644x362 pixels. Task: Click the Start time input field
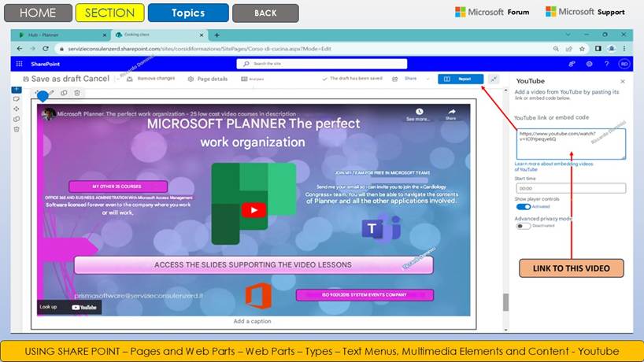[x=569, y=189]
